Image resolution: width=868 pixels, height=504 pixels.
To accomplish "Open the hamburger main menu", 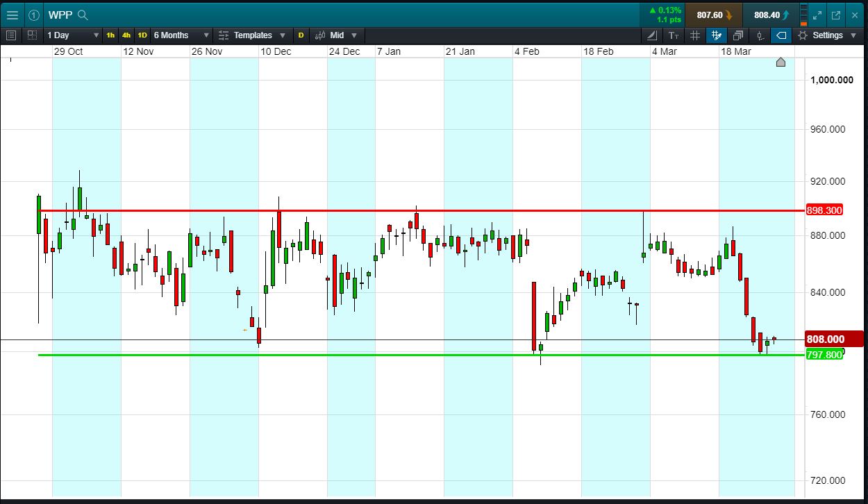I will pyautogui.click(x=12, y=15).
